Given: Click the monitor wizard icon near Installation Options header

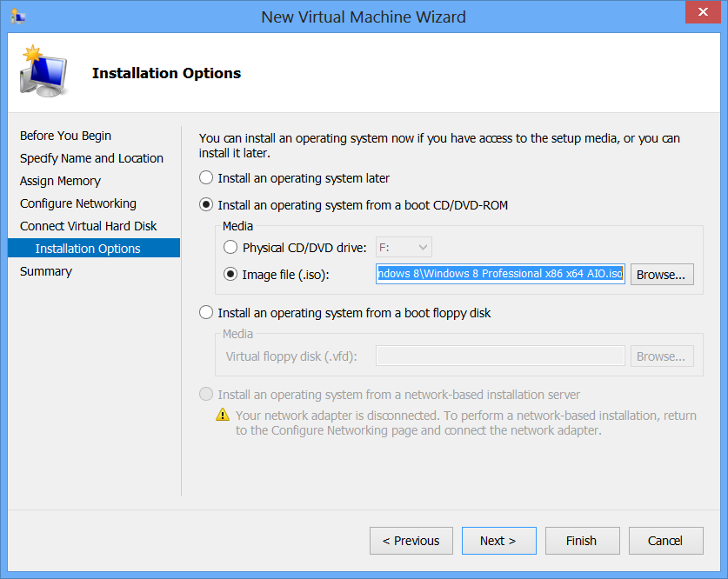Looking at the screenshot, I should point(43,71).
